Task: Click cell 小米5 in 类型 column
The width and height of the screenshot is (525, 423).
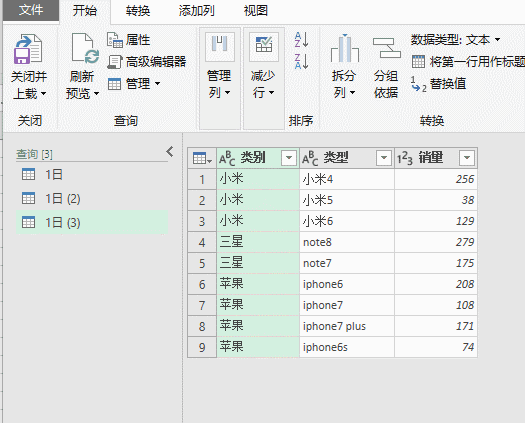Action: click(347, 200)
